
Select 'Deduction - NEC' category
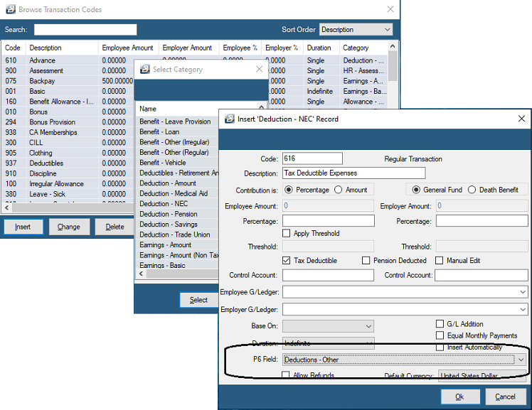[177, 204]
